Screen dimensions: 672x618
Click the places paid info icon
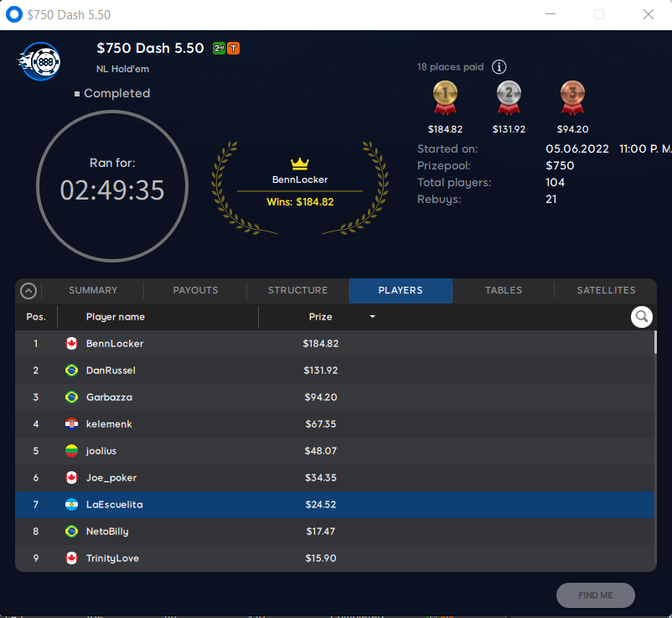click(x=499, y=67)
